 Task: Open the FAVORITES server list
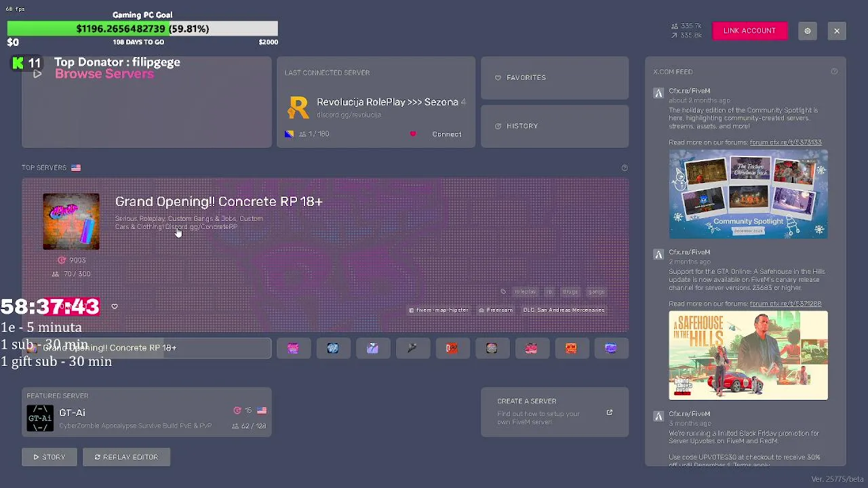pos(555,78)
